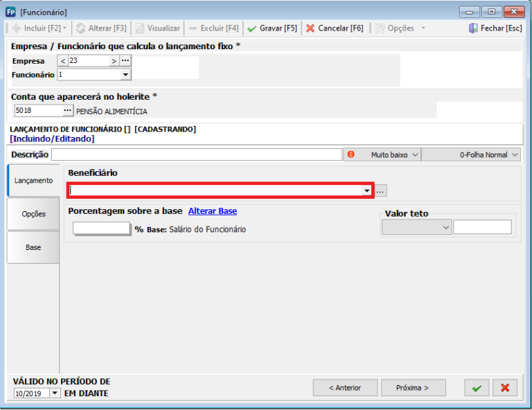The width and height of the screenshot is (532, 410).
Task: Open the Opções toolbar menu
Action: tap(395, 28)
